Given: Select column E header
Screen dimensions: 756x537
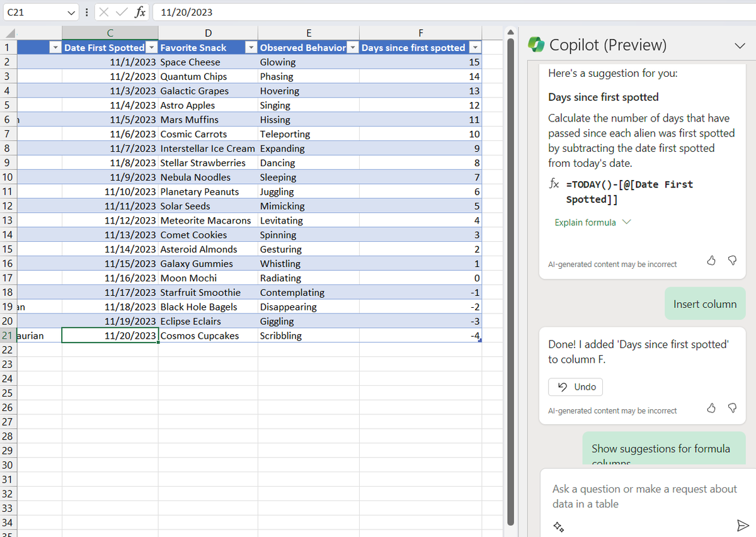Looking at the screenshot, I should click(x=308, y=33).
